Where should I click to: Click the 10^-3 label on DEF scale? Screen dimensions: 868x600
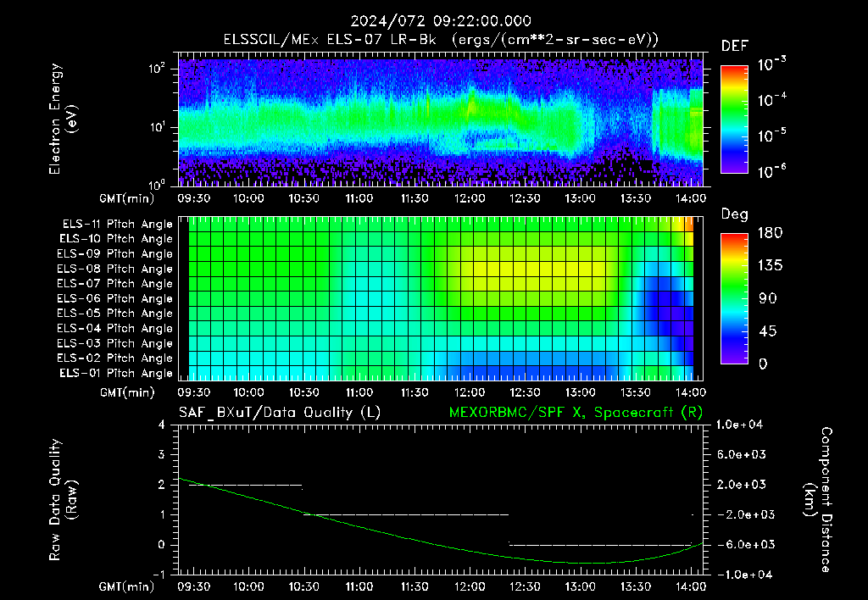(772, 64)
